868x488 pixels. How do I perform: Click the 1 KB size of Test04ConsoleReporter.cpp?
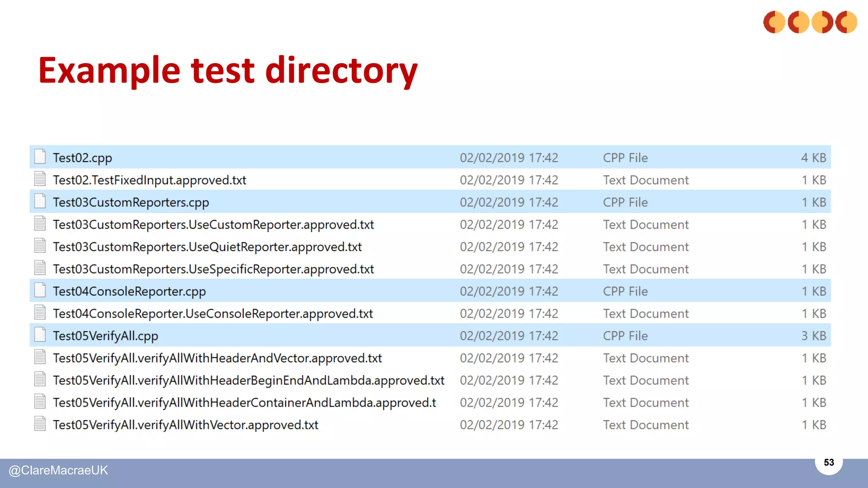[814, 291]
